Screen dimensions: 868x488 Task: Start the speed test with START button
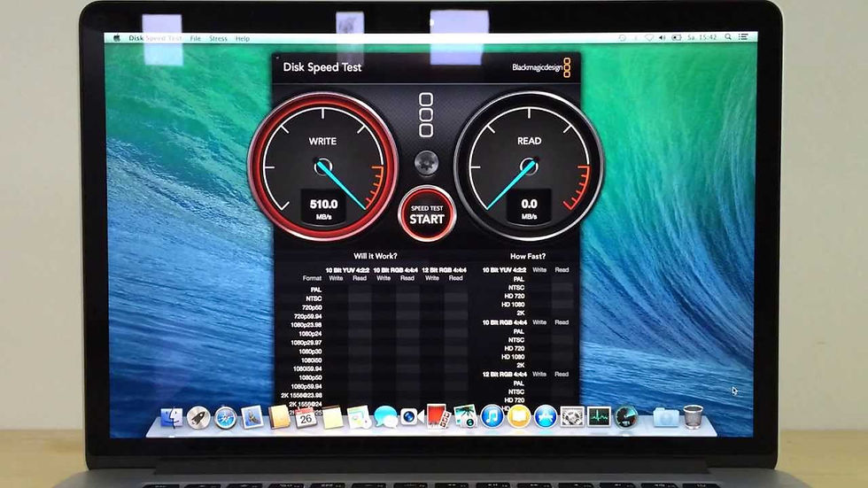tap(427, 214)
